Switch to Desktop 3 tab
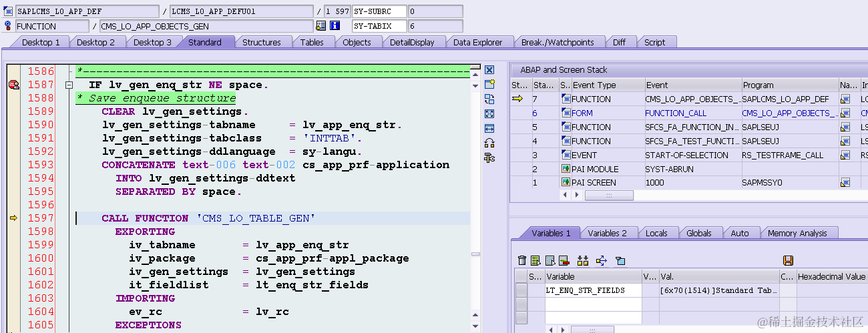 pos(152,42)
